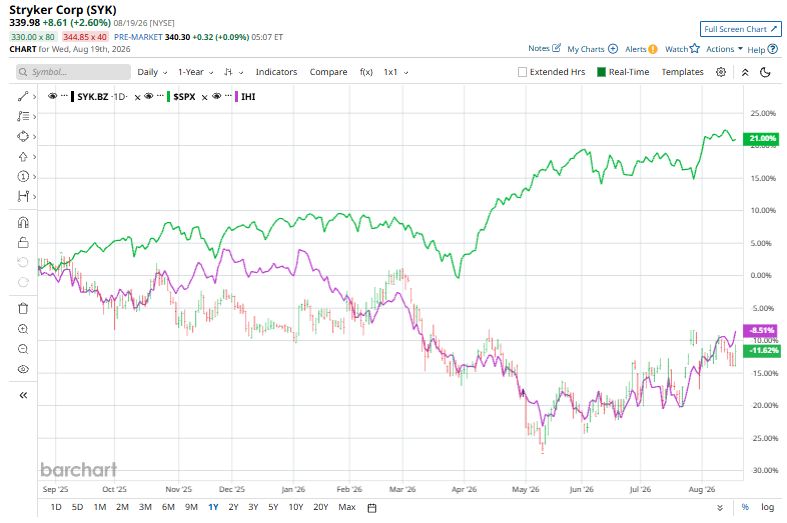Click the purple IHI color swatch
This screenshot has height=523, width=787.
pyautogui.click(x=236, y=96)
